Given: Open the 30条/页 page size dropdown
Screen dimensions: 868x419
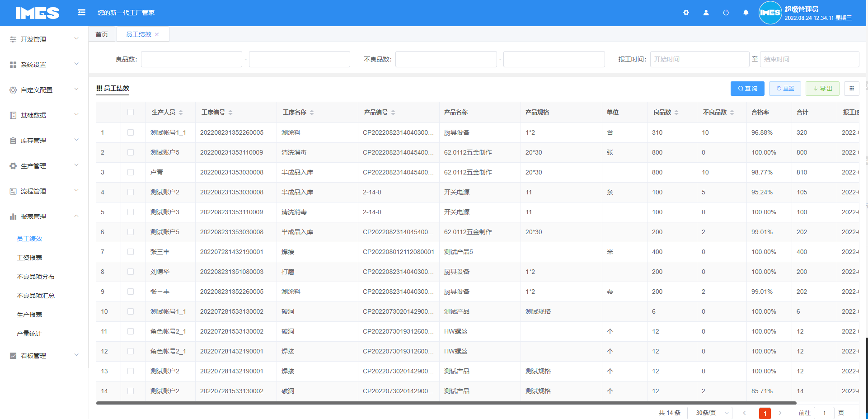Looking at the screenshot, I should click(x=709, y=413).
